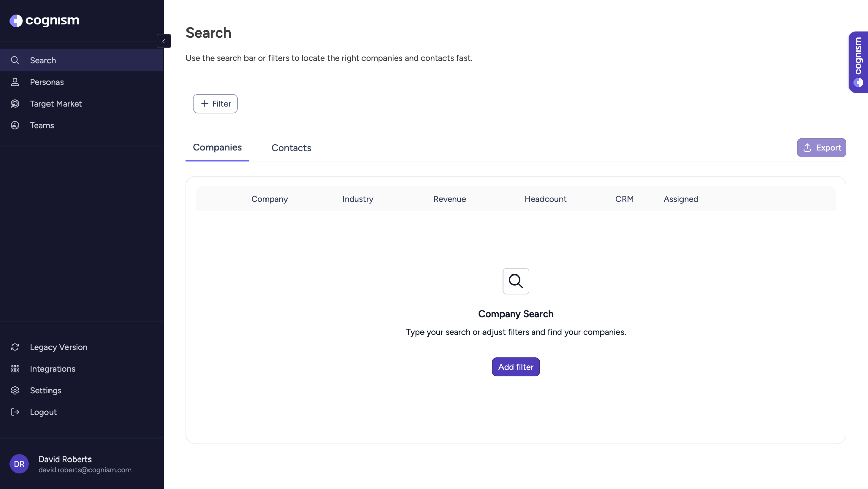Screen dimensions: 868x489
Task: Open the Cognism side tab on right edge
Action: tap(858, 62)
